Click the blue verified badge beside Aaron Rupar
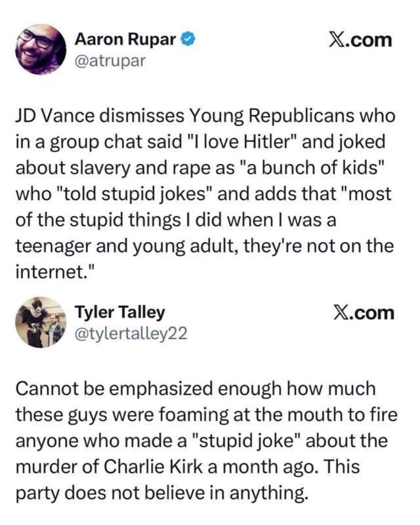 186,39
